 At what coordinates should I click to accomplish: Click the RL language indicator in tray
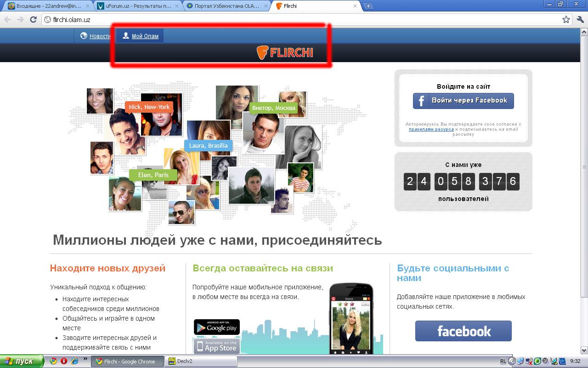coord(503,361)
